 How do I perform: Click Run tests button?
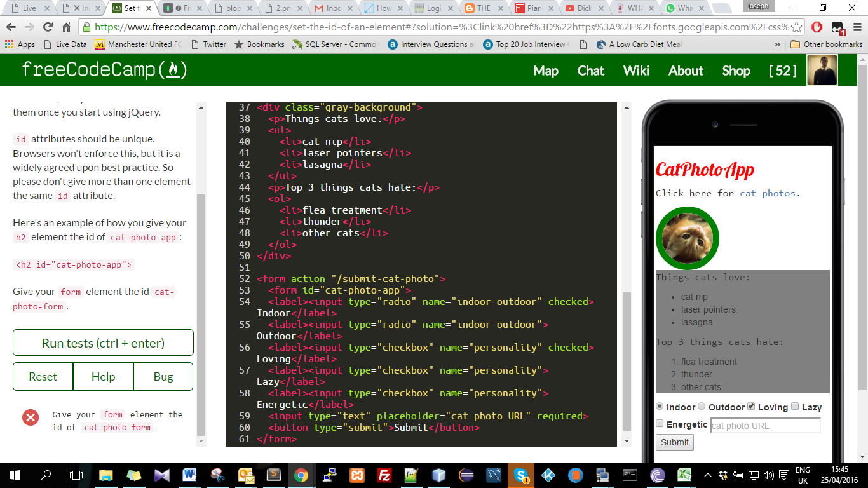(103, 342)
